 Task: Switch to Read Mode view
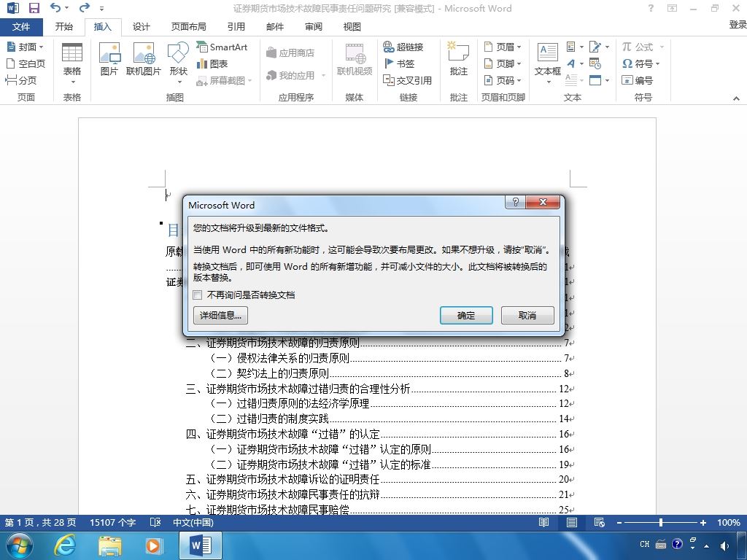(544, 522)
